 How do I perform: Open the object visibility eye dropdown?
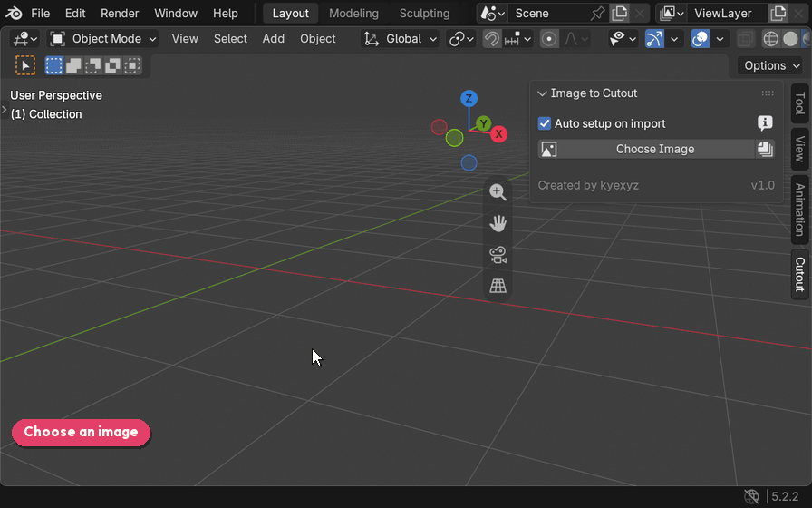click(623, 39)
